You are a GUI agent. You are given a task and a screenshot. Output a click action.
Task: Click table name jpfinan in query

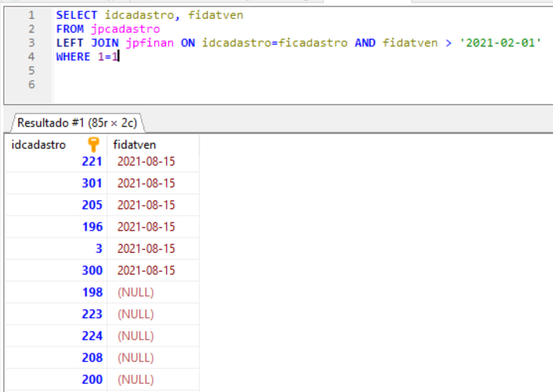click(149, 43)
